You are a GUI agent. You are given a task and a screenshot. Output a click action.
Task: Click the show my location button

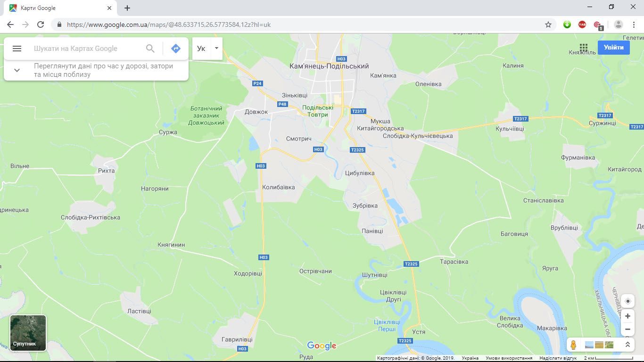tap(627, 301)
